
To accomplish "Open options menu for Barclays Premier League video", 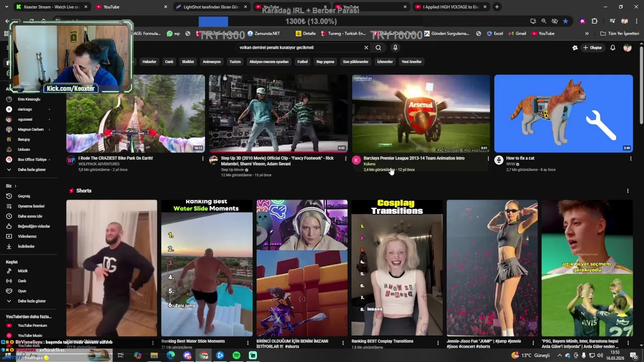I will click(x=488, y=158).
